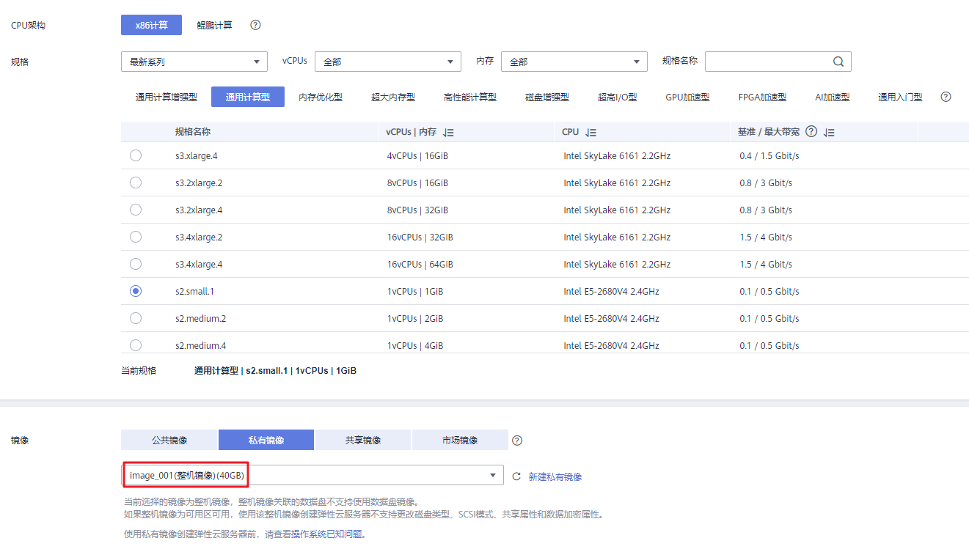969x560 pixels.
Task: Select the 私有镜像 image tab
Action: tap(266, 440)
